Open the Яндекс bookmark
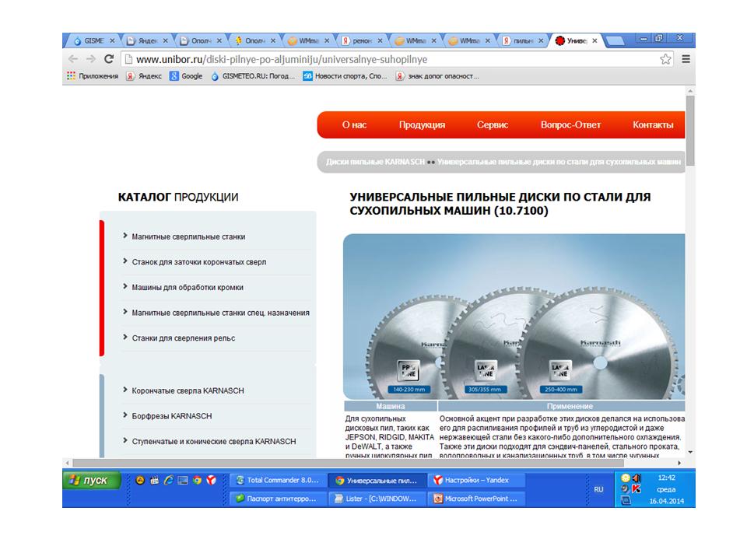 pyautogui.click(x=145, y=75)
